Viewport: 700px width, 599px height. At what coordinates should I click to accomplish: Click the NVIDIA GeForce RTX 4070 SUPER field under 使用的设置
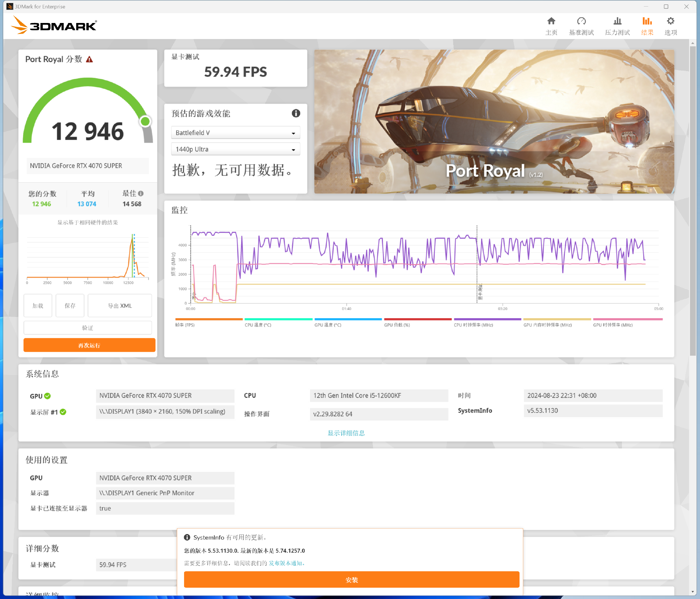[165, 478]
